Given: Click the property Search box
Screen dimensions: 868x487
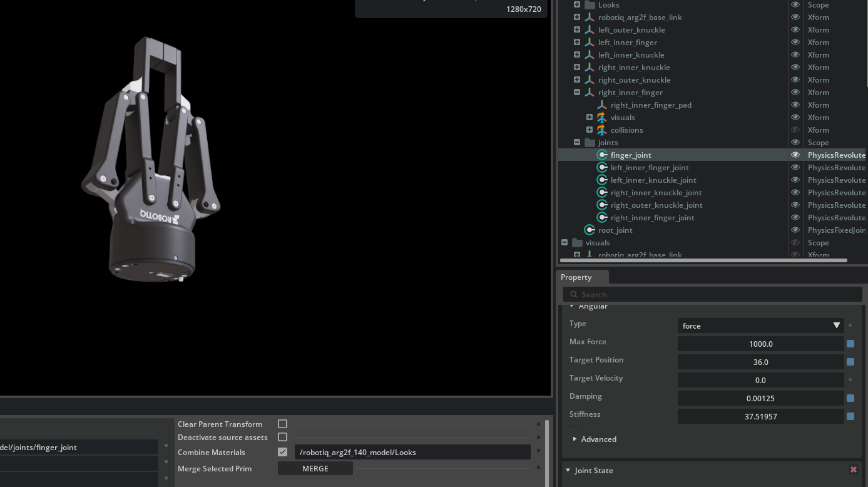Looking at the screenshot, I should tap(713, 294).
